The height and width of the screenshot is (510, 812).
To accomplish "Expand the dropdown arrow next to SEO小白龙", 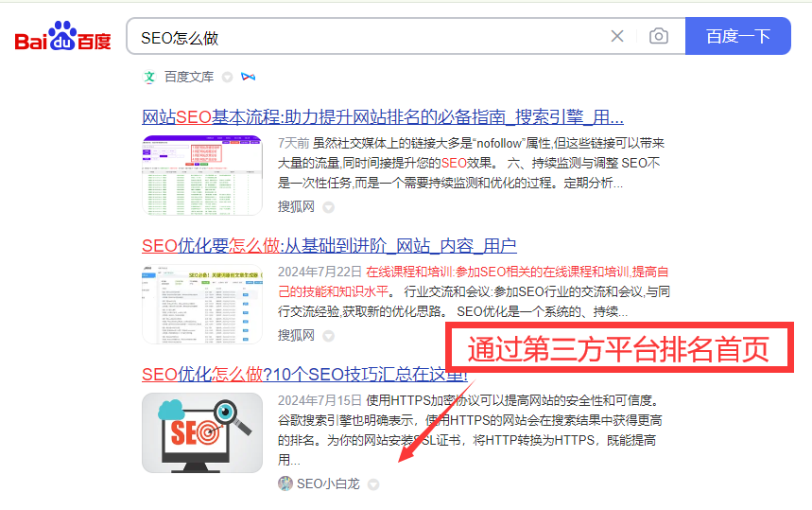I will 373,484.
